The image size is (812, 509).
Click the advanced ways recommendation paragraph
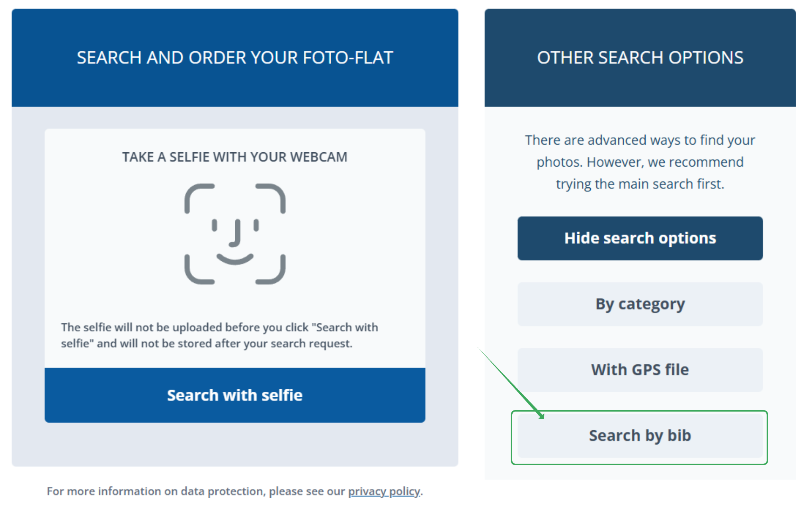pyautogui.click(x=640, y=162)
